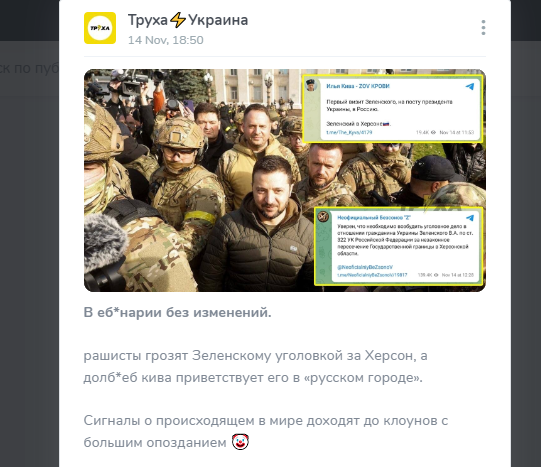This screenshot has height=467, width=541.
Task: Follow the t.me/The_Kyva/4129 link
Action: pos(349,132)
